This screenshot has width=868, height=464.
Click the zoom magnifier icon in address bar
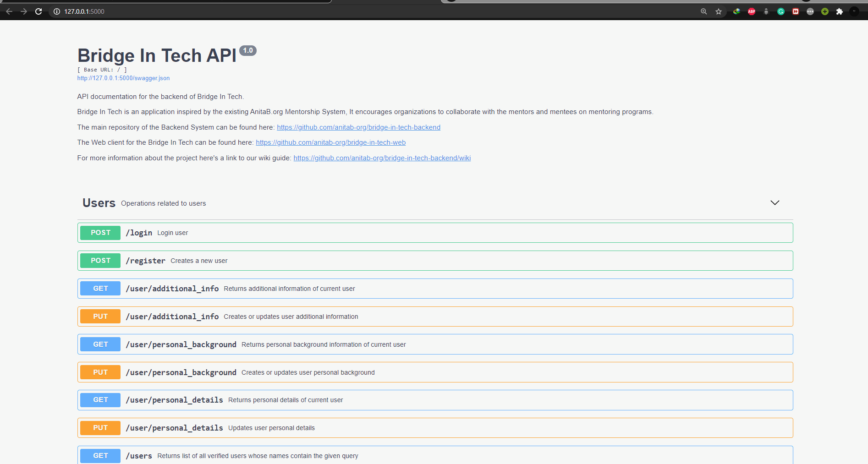point(704,11)
